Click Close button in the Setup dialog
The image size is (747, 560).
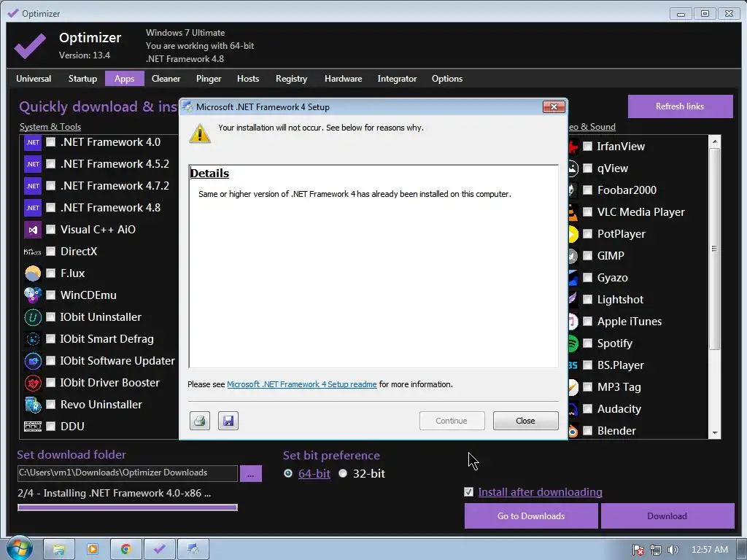525,421
